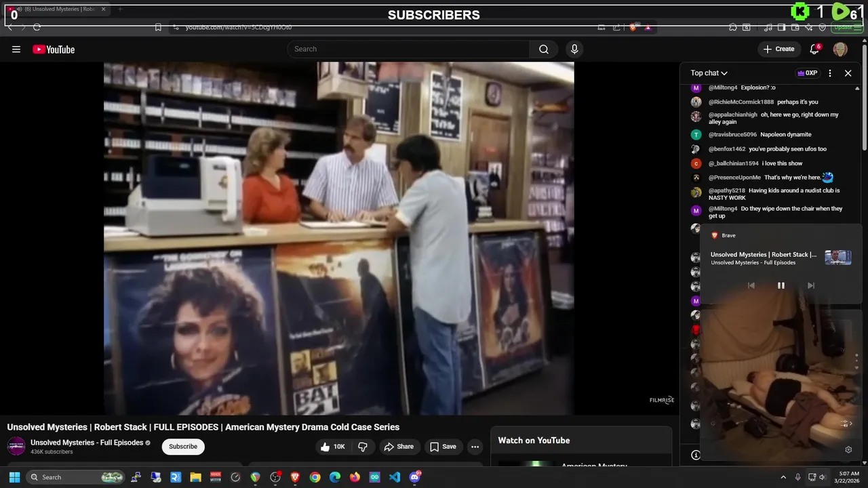The width and height of the screenshot is (868, 488).
Task: Skip to next track in media popup
Action: click(x=811, y=285)
